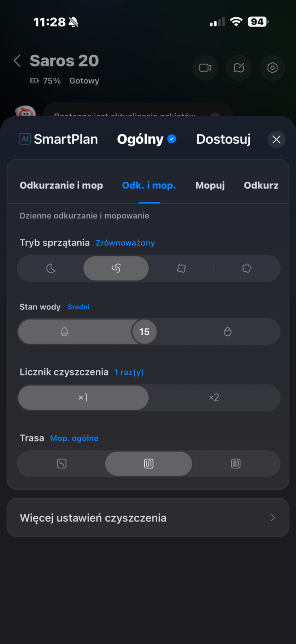Viewport: 296px width, 644px height.
Task: Switch to the Odkurz tab
Action: tap(261, 186)
